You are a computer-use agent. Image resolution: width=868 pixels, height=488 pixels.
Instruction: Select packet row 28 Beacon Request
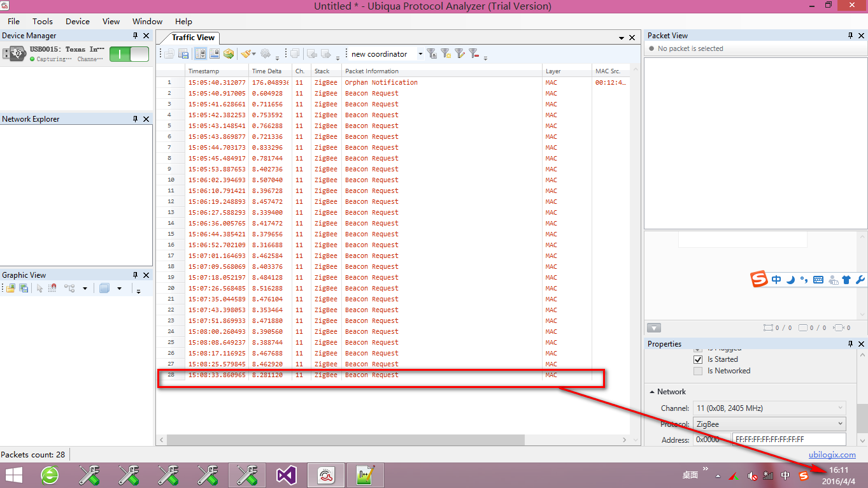[x=392, y=375]
